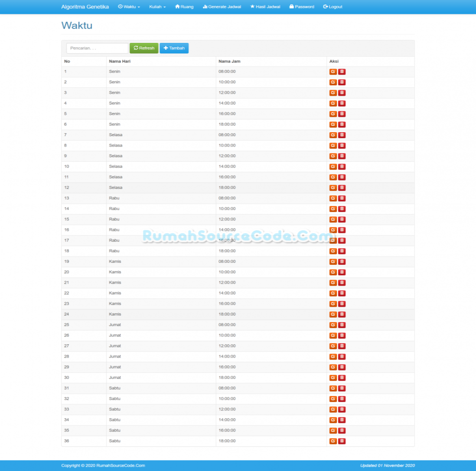This screenshot has width=476, height=471.
Task: Delete row 33 Sabtu 12:00:00
Action: pyautogui.click(x=342, y=409)
